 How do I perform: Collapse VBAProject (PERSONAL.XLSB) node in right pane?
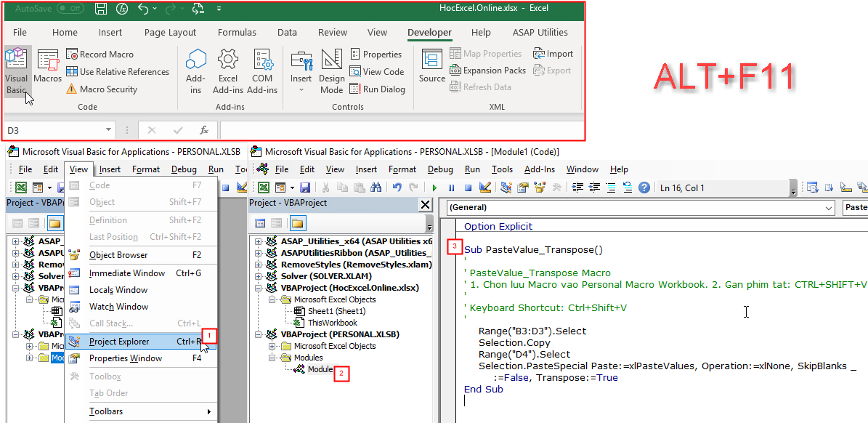pos(259,334)
